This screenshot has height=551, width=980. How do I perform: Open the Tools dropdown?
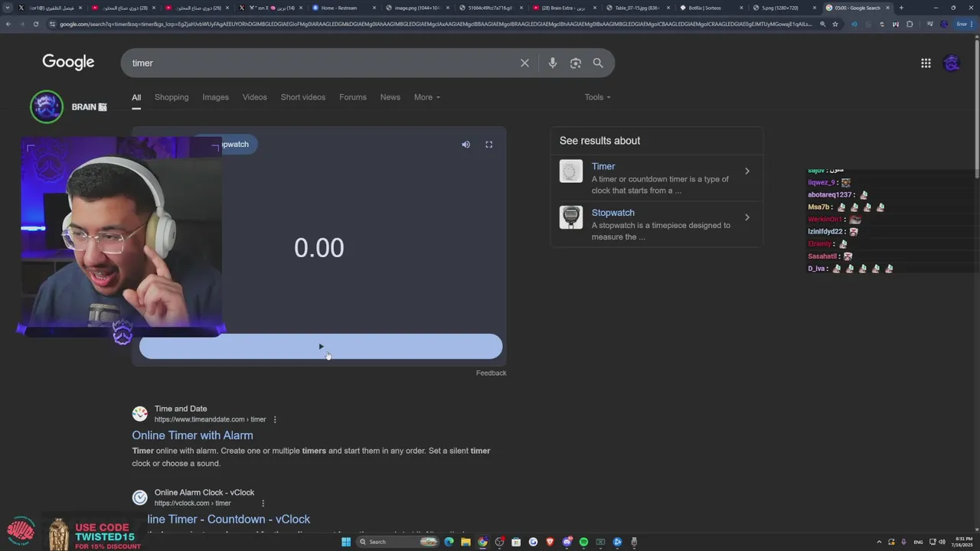click(x=597, y=97)
